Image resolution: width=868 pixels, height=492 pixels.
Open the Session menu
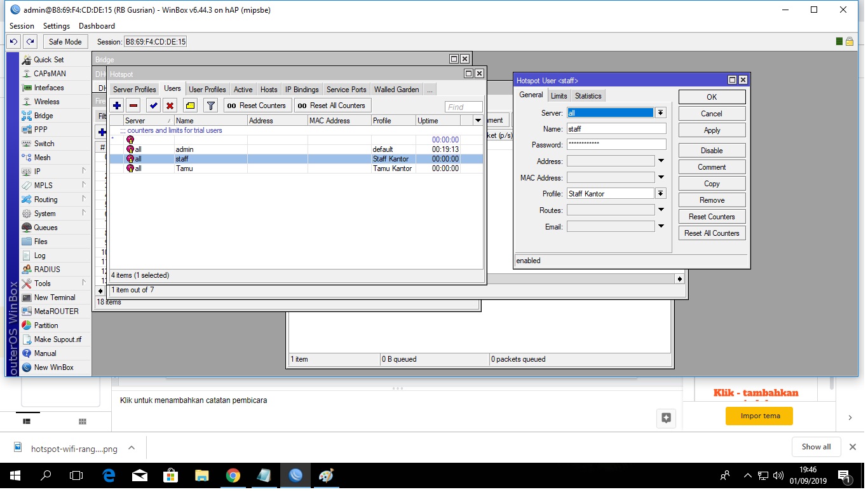tap(22, 26)
